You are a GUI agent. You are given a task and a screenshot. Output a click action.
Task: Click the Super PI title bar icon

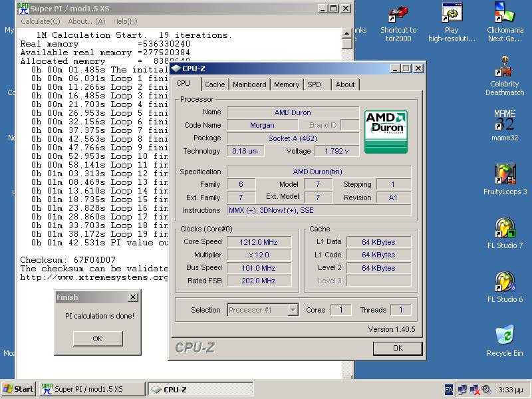(x=23, y=9)
